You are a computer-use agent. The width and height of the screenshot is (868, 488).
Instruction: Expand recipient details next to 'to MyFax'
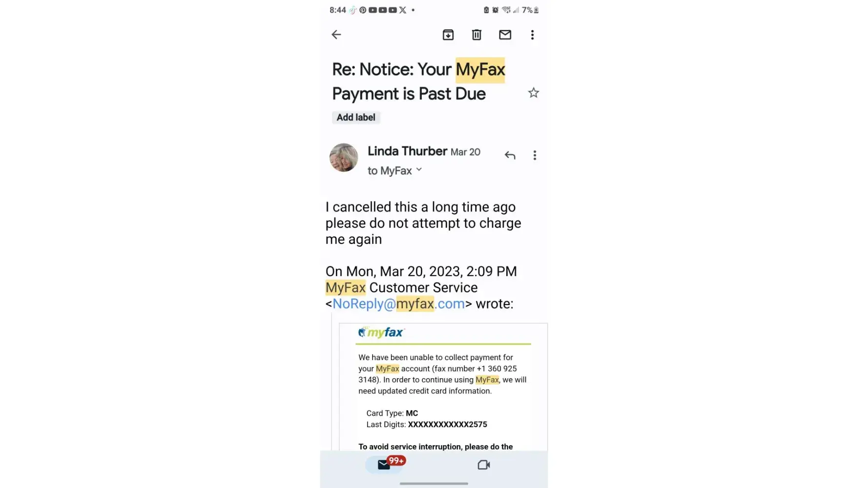click(x=419, y=170)
